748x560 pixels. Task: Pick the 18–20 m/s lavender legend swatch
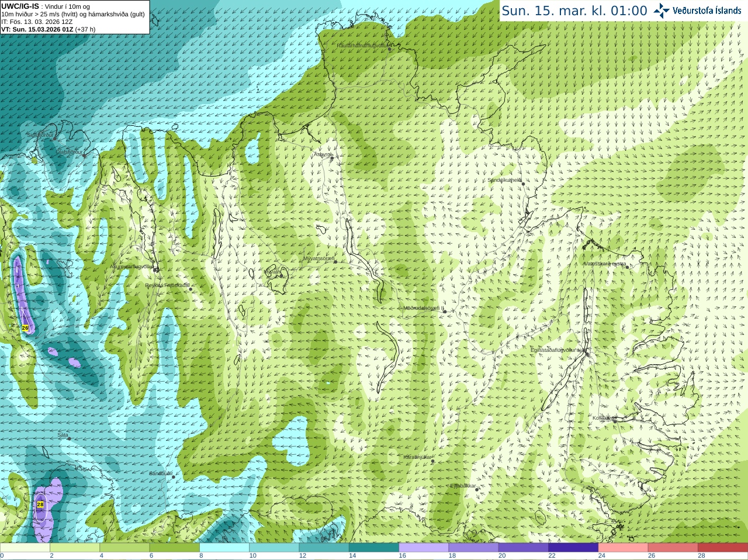(473, 548)
